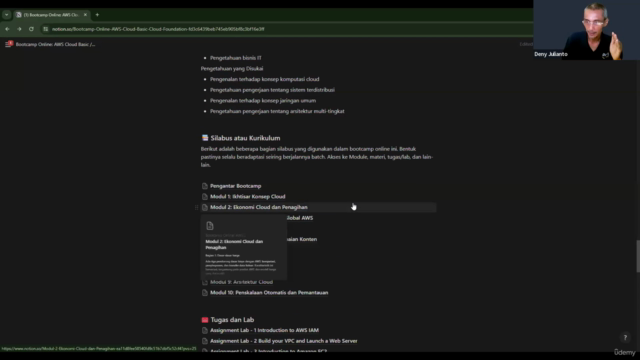Click red icon beside Tugas dan Lab
This screenshot has height=360, width=640.
(205, 320)
